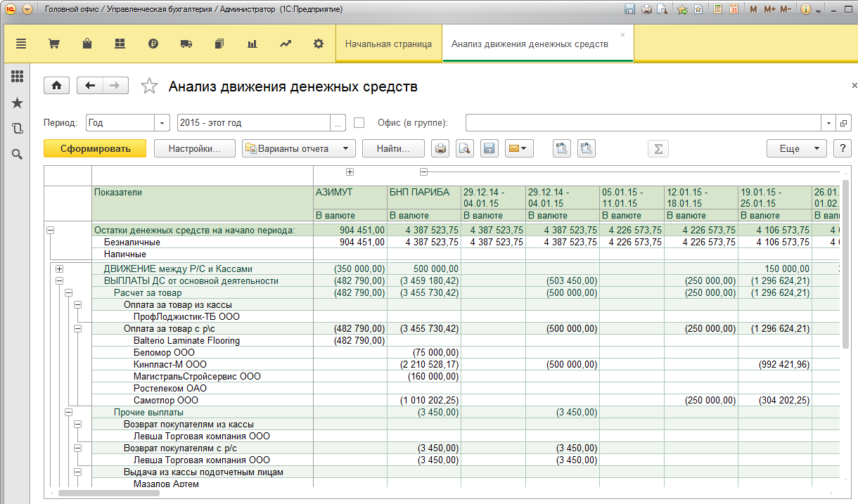Save report with toolbar floppy icon

point(489,148)
